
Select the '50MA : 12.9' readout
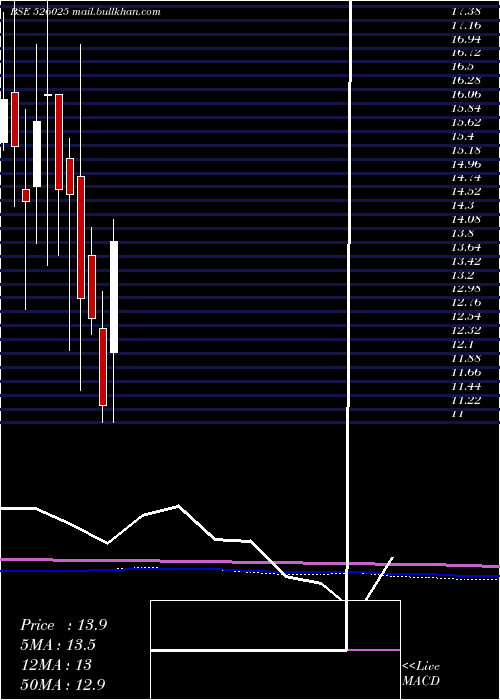(63, 685)
